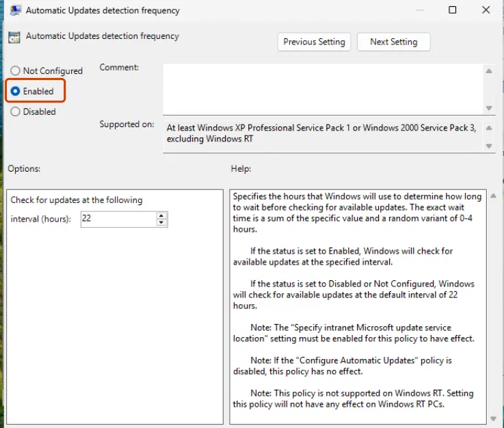Click the 'interval (hours):' label
This screenshot has width=504, height=428.
tap(41, 219)
